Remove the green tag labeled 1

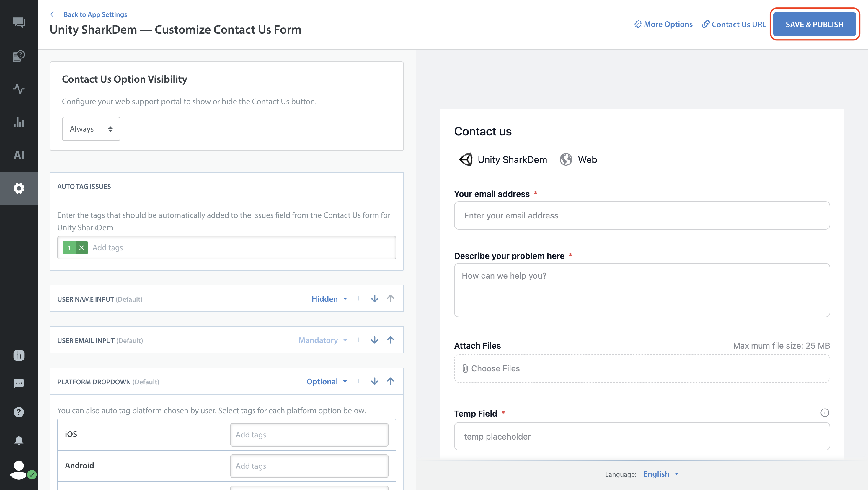(81, 248)
